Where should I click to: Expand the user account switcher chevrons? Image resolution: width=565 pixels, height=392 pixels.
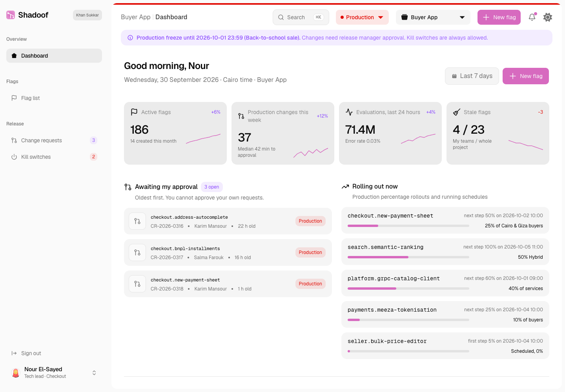pos(94,373)
